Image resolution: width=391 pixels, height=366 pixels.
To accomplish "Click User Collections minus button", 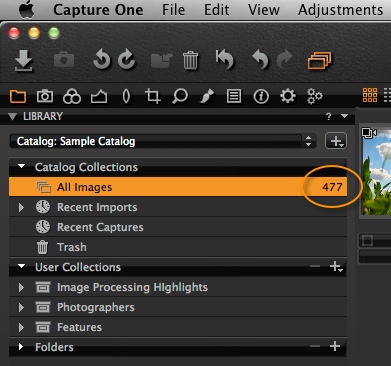I will [x=315, y=266].
